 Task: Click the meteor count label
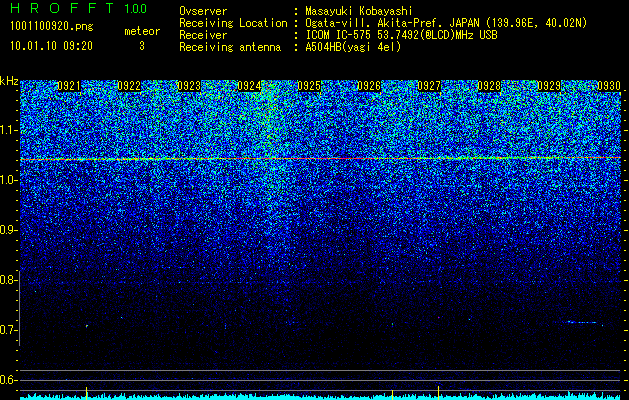[142, 31]
